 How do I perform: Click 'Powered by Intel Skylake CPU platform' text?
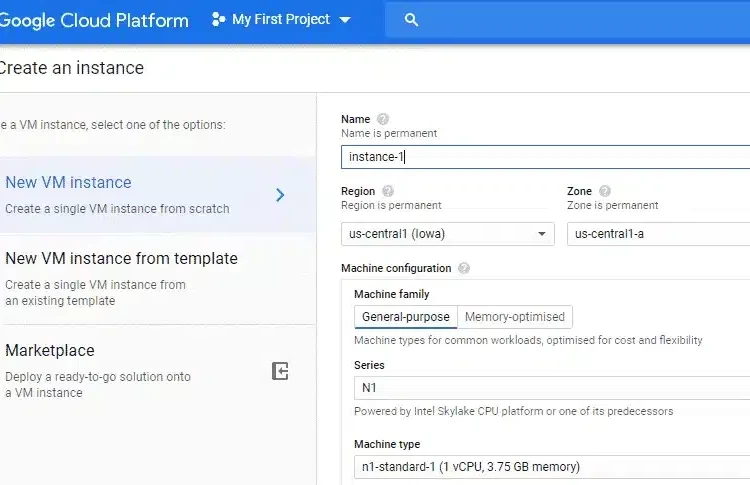513,411
